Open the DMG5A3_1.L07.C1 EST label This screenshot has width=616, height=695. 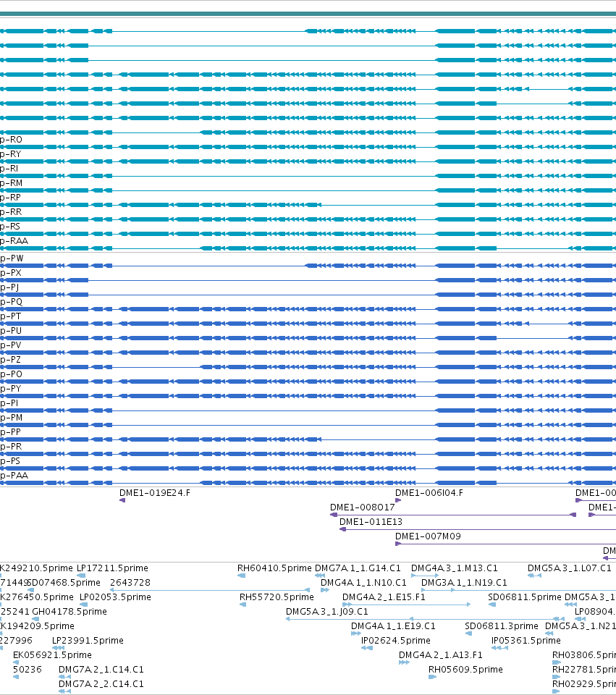click(570, 568)
